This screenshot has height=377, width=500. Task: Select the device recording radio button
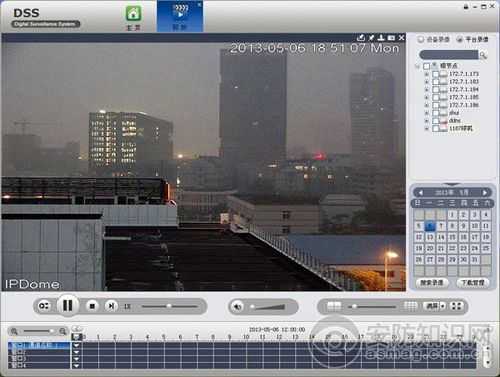coord(421,39)
